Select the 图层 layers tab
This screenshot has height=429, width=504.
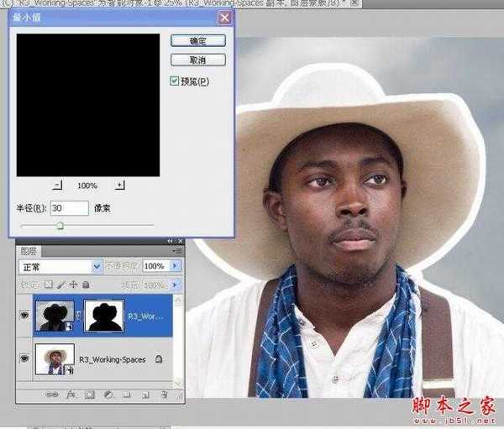(x=30, y=251)
